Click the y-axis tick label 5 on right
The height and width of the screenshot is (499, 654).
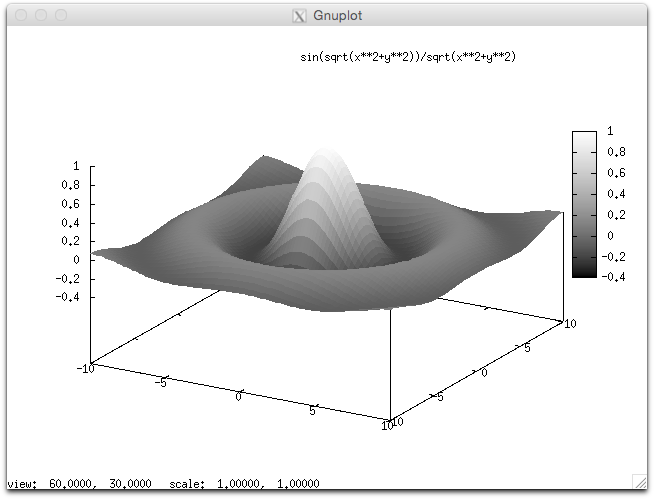click(x=527, y=348)
